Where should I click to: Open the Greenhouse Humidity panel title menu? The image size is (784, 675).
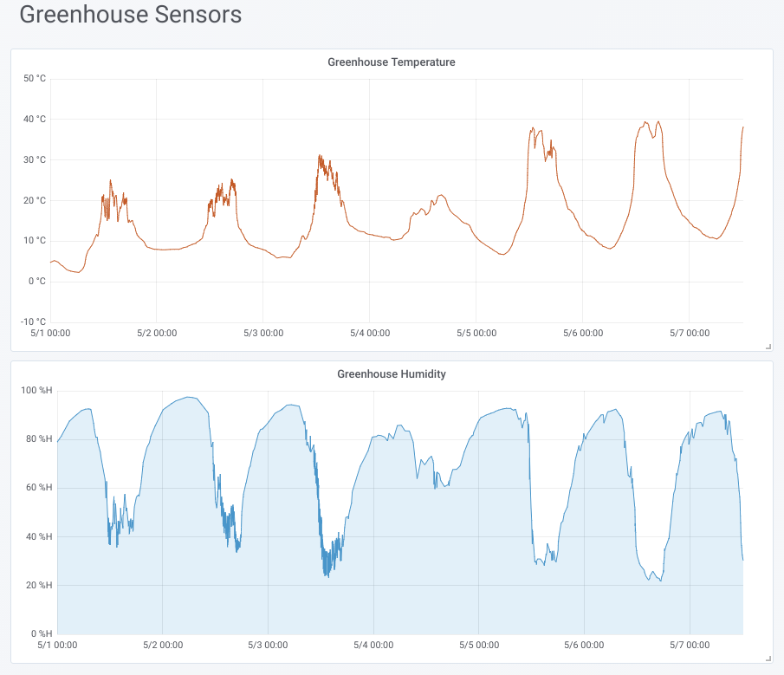click(x=391, y=374)
